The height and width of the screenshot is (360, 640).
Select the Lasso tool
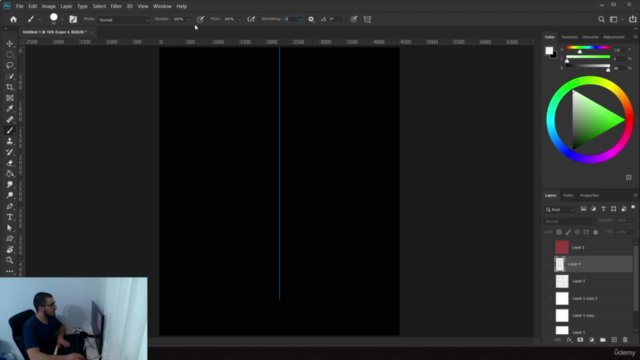(x=10, y=65)
